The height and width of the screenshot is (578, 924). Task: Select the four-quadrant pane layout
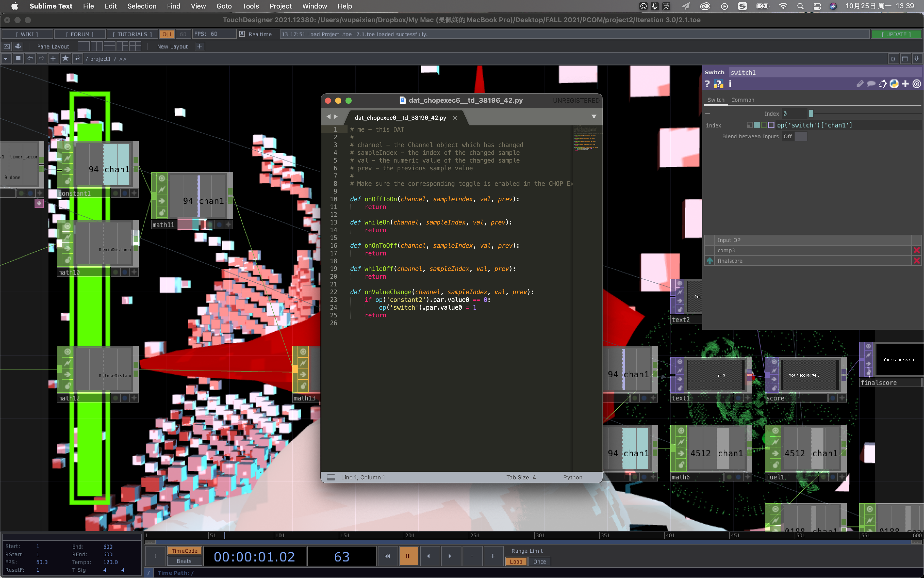coord(135,46)
